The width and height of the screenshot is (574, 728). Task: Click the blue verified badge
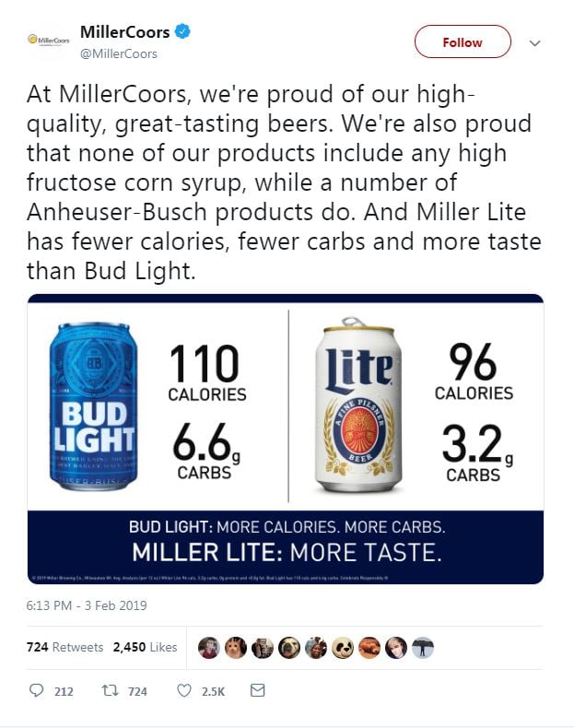184,32
